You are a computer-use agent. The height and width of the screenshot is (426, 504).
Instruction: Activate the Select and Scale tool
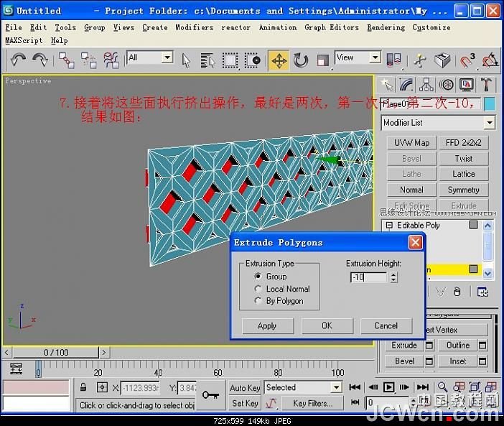(322, 60)
